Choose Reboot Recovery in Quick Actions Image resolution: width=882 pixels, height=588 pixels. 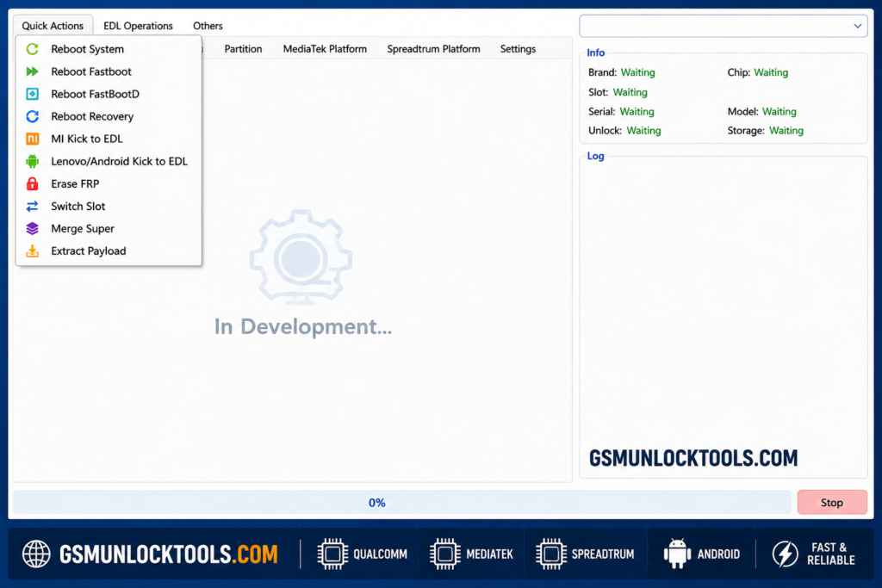(109, 116)
